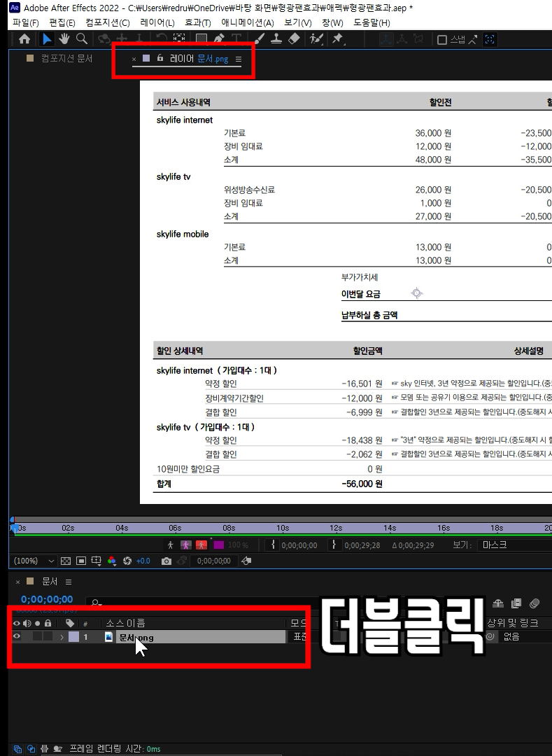The width and height of the screenshot is (552, 756).
Task: Select the Roto Brush tool
Action: point(316,39)
